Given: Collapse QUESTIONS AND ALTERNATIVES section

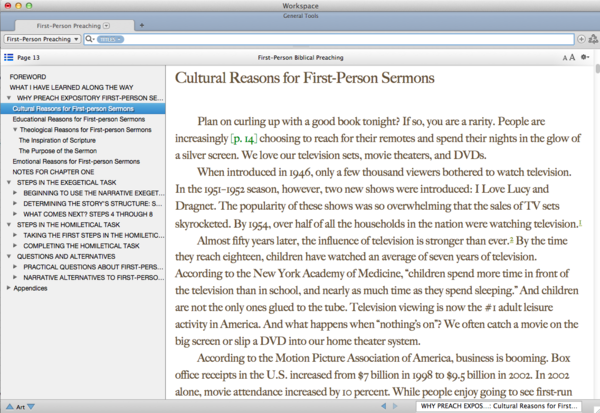Looking at the screenshot, I should (9, 256).
